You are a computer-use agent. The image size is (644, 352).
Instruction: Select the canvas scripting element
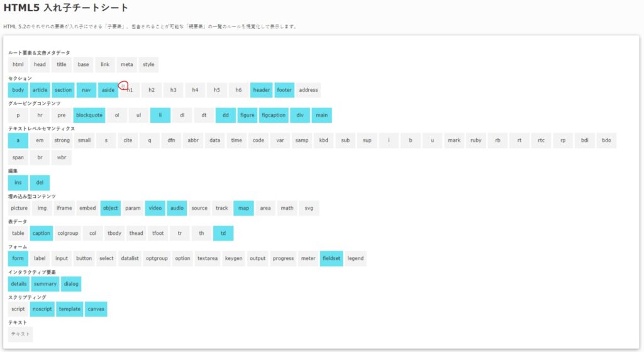point(96,309)
